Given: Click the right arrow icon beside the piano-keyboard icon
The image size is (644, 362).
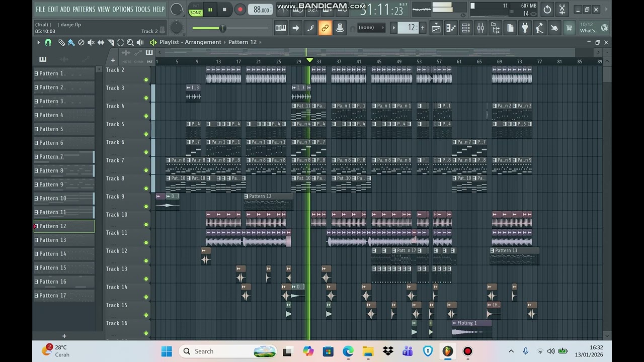Looking at the screenshot, I should click(295, 28).
